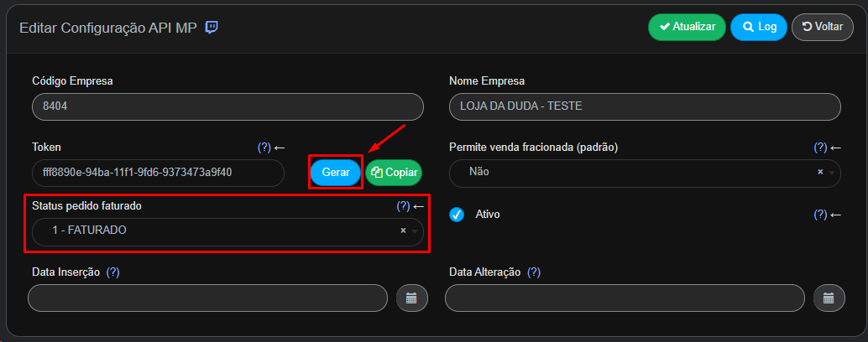Clear the Não selection with the x

coord(820,172)
